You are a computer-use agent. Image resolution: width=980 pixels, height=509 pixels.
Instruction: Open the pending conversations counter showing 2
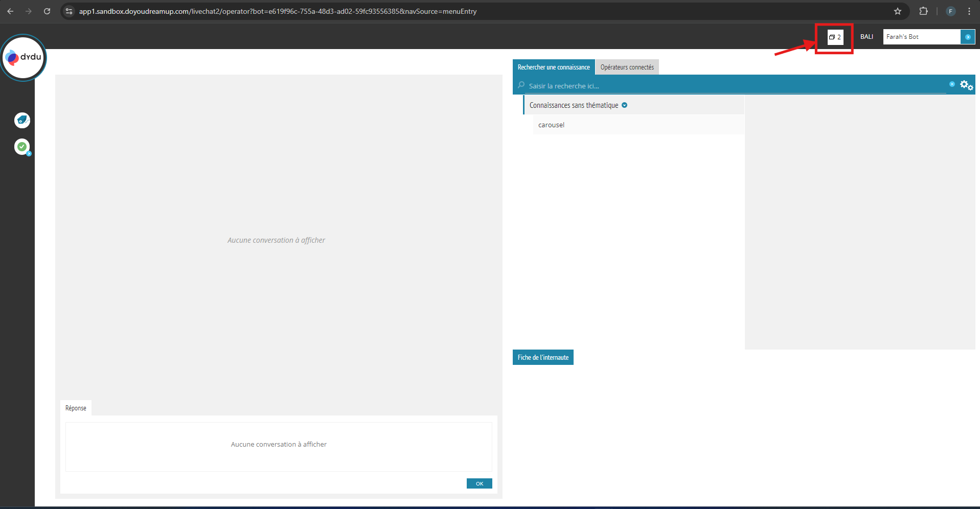pos(835,37)
